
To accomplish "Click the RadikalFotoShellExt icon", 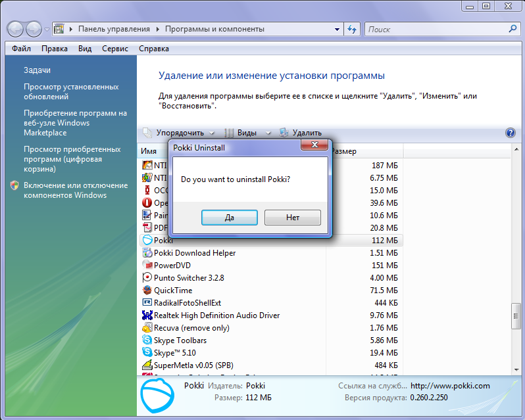I will (147, 302).
